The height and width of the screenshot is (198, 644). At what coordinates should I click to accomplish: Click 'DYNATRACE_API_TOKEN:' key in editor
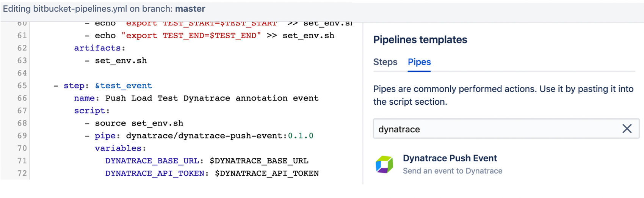[x=157, y=173]
